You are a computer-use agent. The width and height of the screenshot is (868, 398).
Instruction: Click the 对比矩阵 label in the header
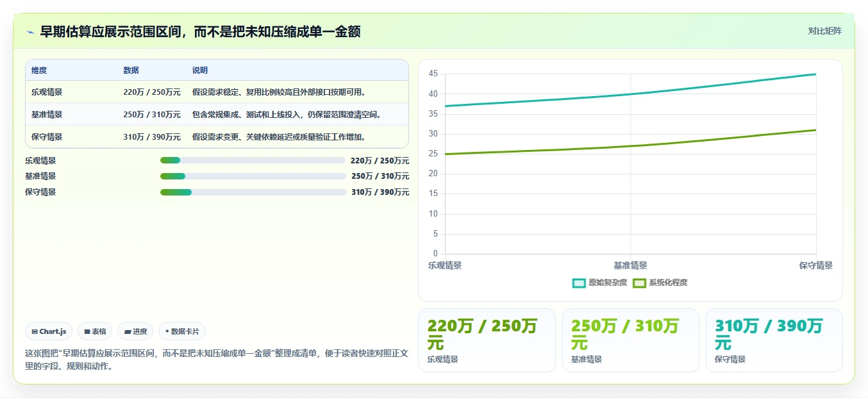pyautogui.click(x=824, y=31)
